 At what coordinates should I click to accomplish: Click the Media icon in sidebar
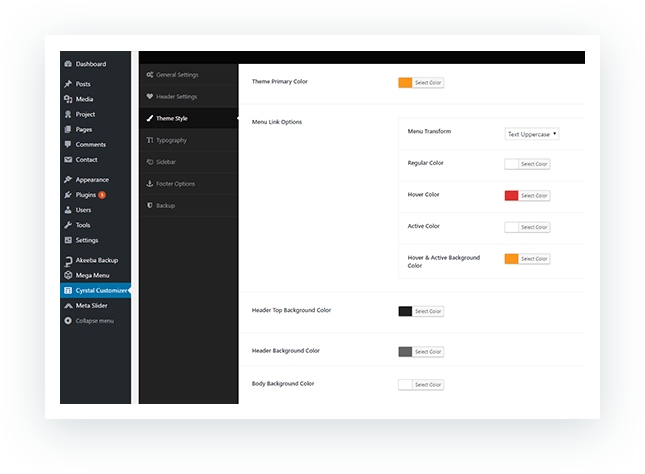[x=68, y=99]
